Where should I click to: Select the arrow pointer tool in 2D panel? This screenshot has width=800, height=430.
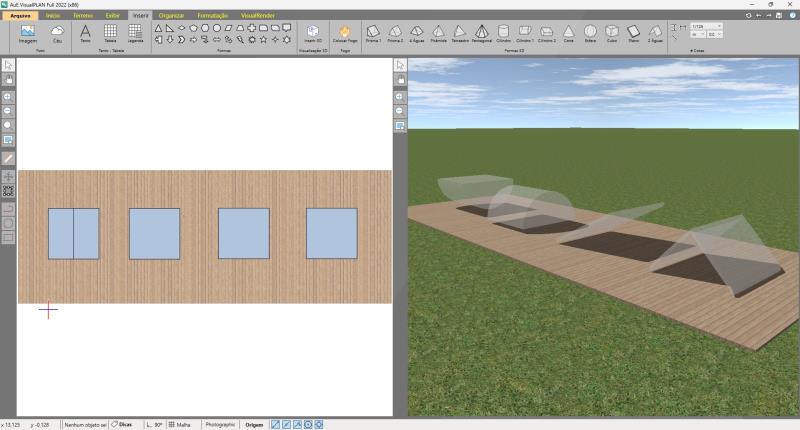tap(8, 65)
